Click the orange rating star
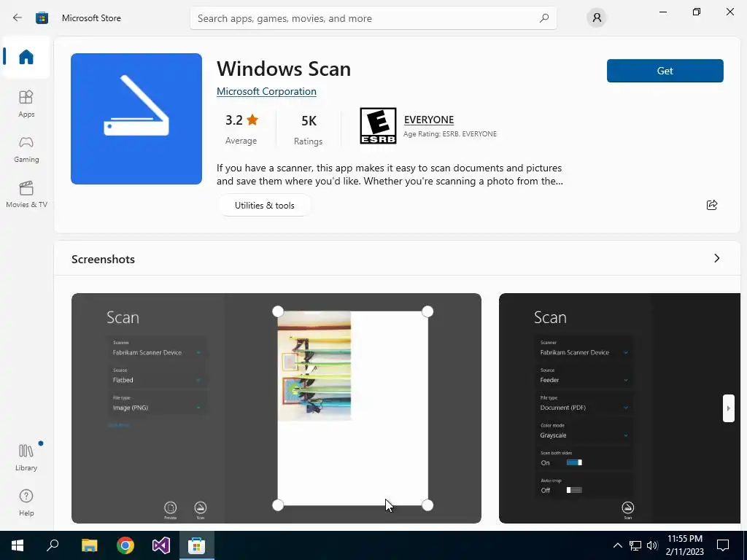The height and width of the screenshot is (560, 747). click(252, 120)
